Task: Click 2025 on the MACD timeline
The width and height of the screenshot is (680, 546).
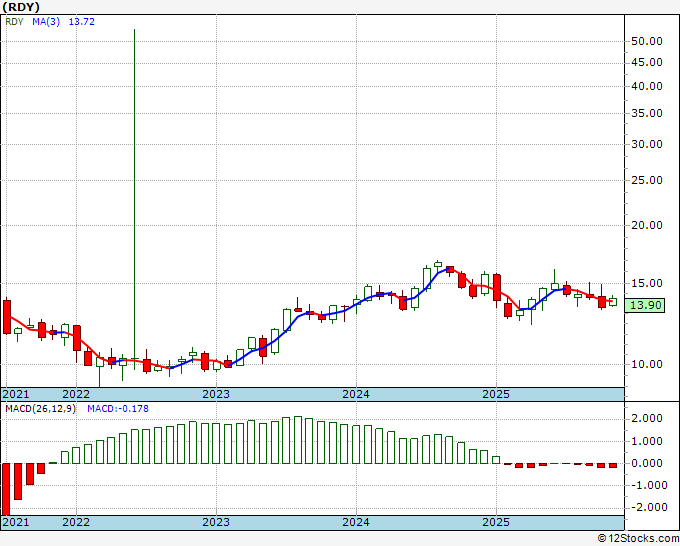Action: (x=496, y=522)
